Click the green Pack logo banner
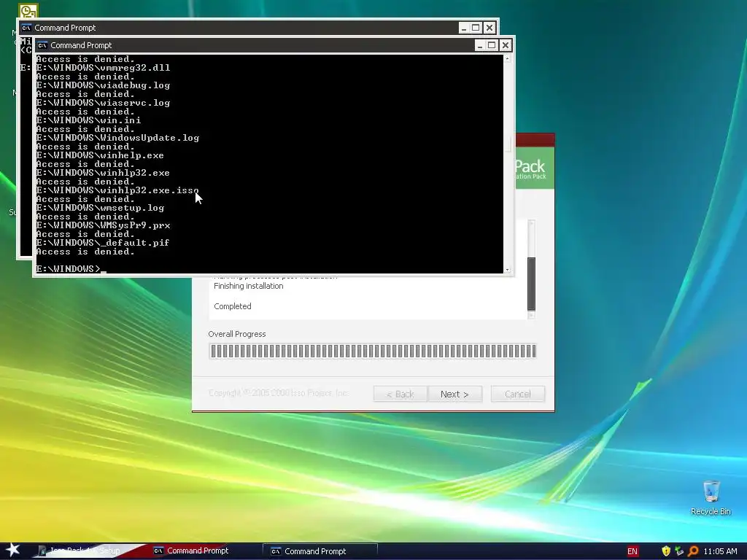This screenshot has width=747, height=560. 535,168
